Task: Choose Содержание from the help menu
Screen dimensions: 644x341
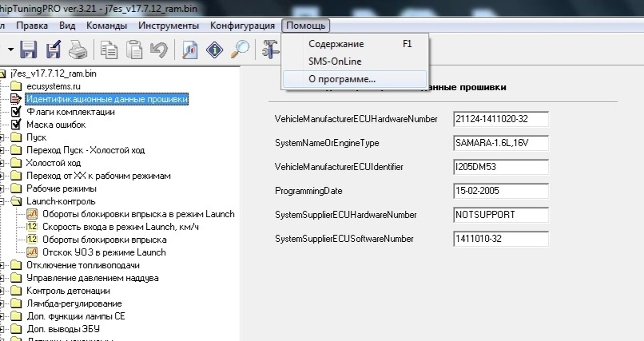Action: pos(355,44)
